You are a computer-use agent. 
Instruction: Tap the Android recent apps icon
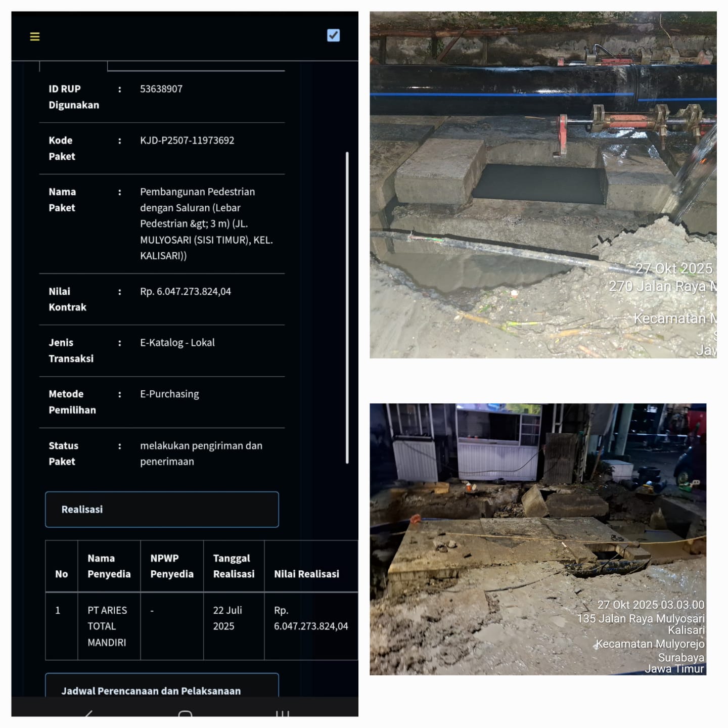[x=282, y=713]
